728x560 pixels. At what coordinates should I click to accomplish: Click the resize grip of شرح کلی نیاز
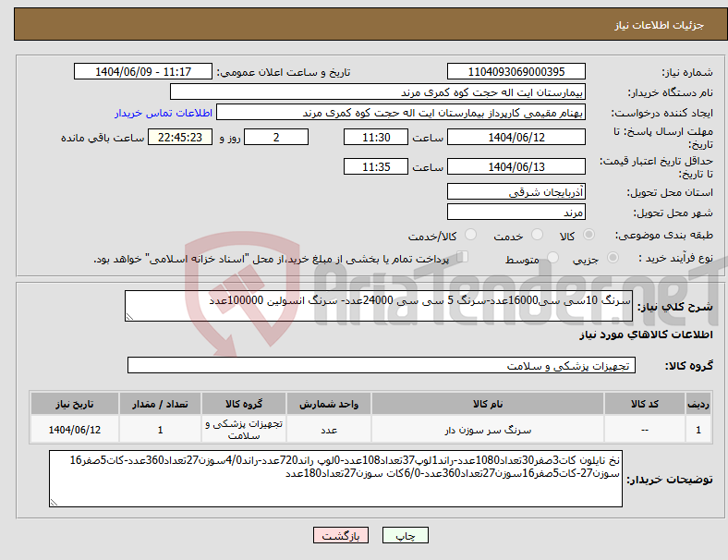129,317
